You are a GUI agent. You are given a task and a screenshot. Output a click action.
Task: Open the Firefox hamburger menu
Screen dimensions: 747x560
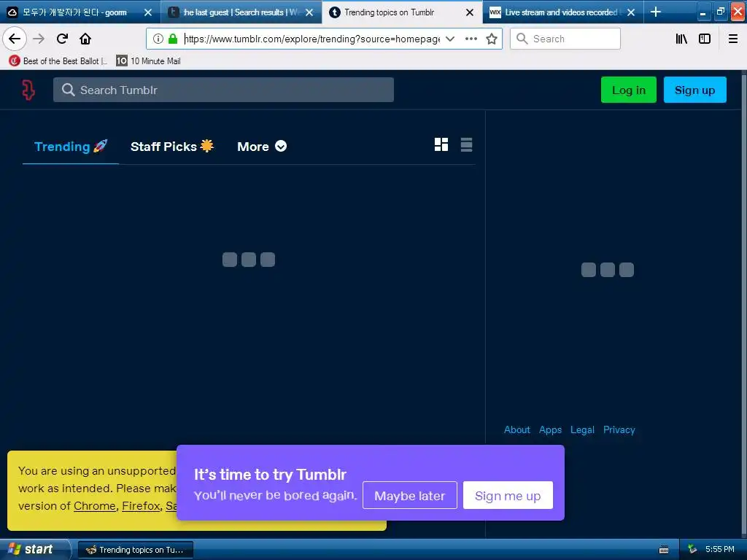coord(733,39)
